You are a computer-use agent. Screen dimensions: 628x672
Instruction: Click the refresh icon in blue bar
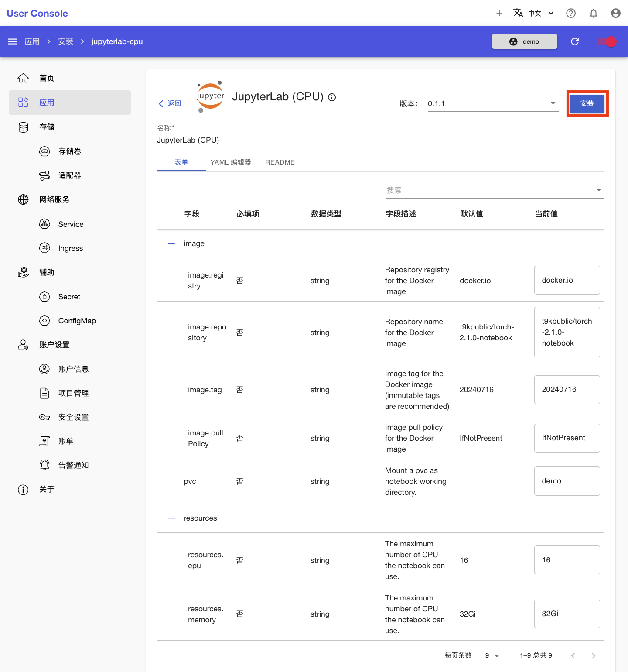click(x=575, y=41)
